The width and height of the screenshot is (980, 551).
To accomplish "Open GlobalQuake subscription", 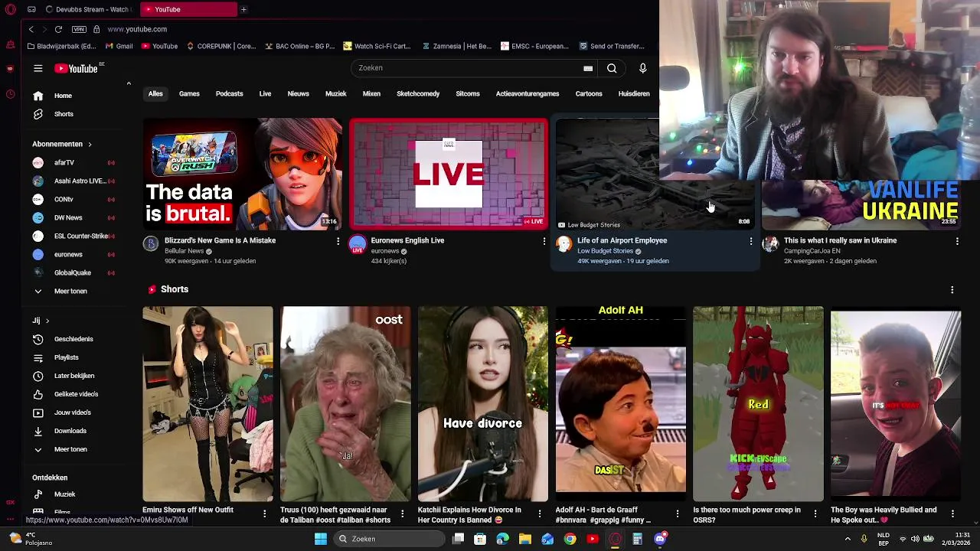I will coord(74,272).
